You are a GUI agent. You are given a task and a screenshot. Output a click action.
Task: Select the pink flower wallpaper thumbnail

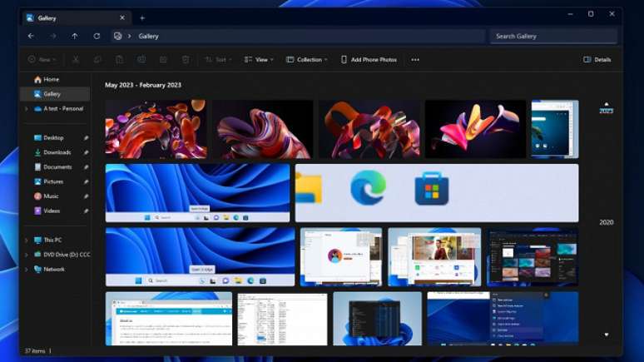475,129
